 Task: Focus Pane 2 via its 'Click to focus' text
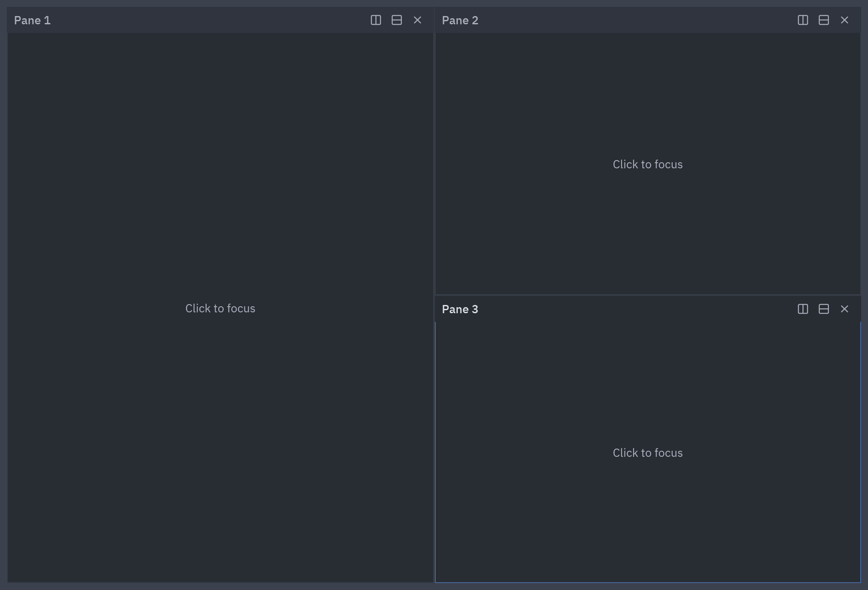648,164
